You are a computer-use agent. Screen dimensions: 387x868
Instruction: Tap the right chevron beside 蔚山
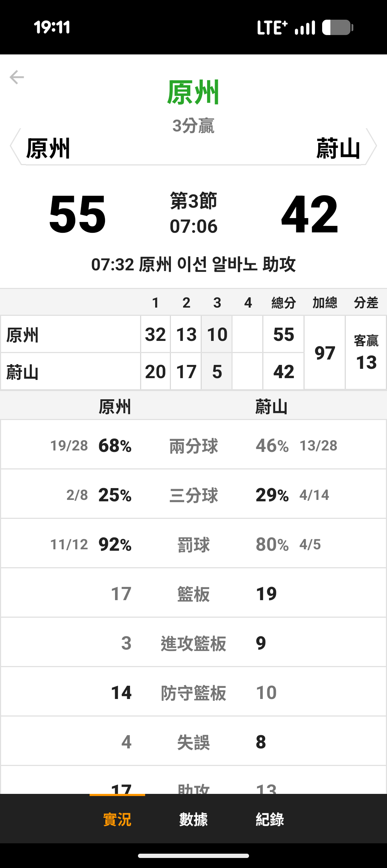372,146
